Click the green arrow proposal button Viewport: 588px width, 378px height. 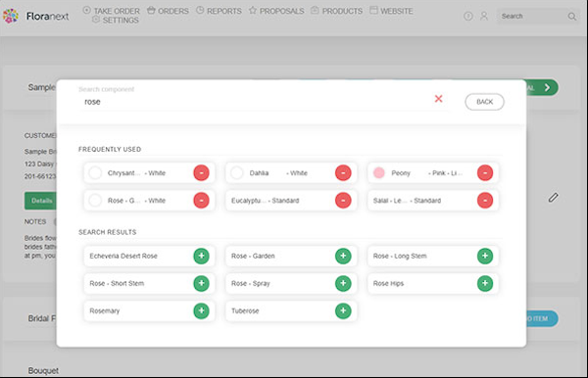point(542,88)
